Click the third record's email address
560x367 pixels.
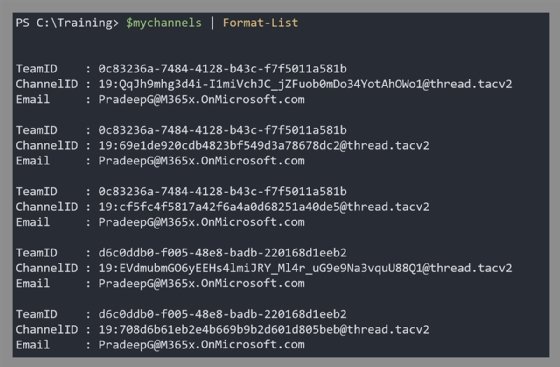point(201,222)
